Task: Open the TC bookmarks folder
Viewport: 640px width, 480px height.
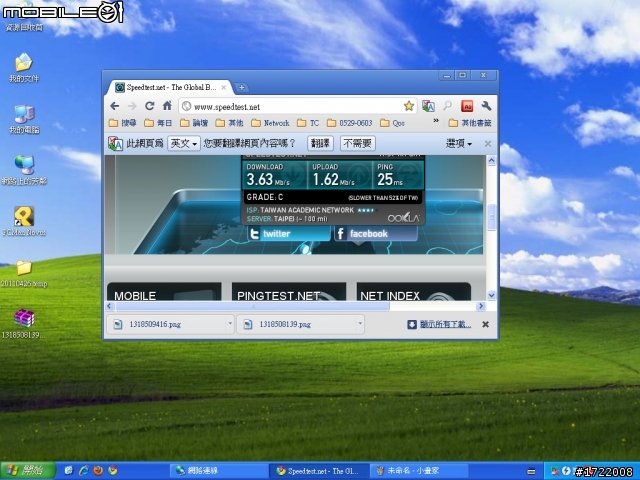Action: [308, 123]
